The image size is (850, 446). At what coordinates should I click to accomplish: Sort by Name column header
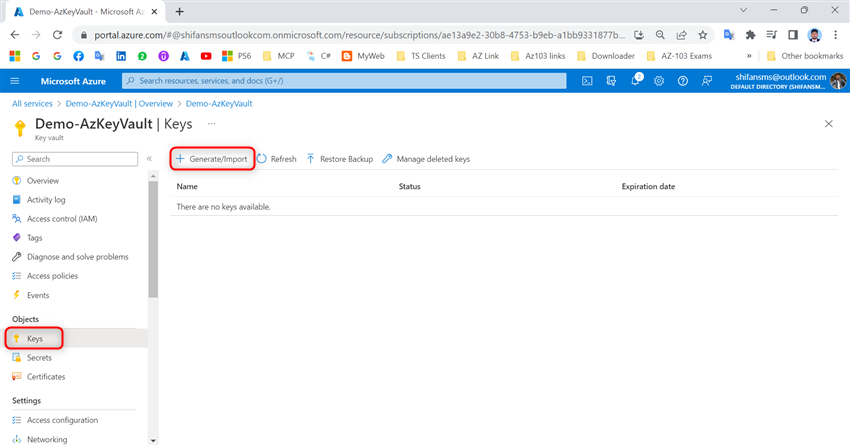click(x=187, y=186)
